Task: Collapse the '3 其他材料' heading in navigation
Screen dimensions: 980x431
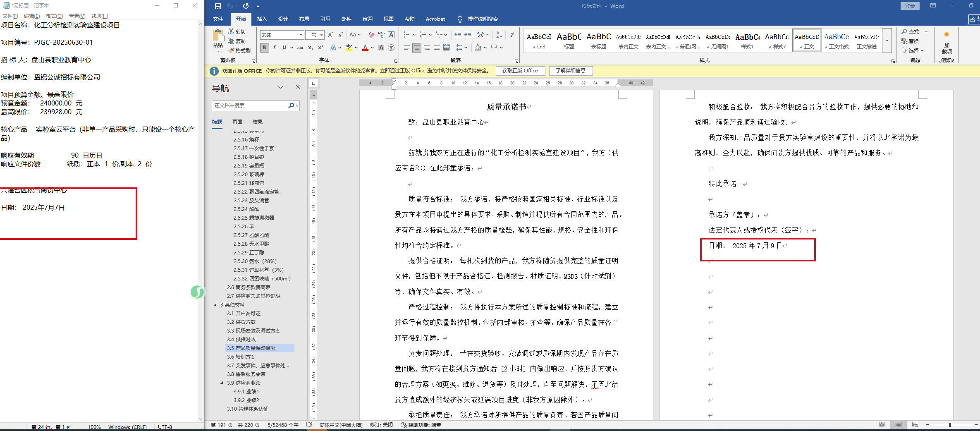Action: click(x=215, y=305)
